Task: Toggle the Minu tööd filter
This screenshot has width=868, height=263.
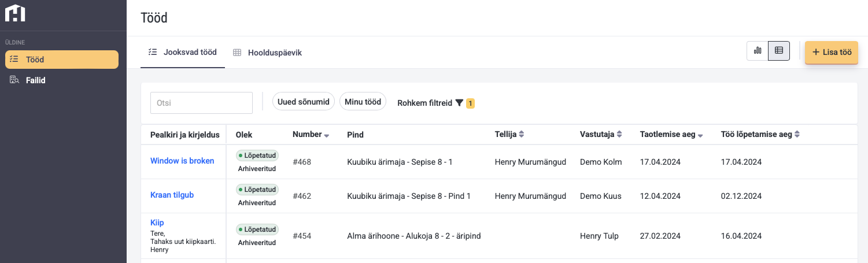Action: [363, 102]
